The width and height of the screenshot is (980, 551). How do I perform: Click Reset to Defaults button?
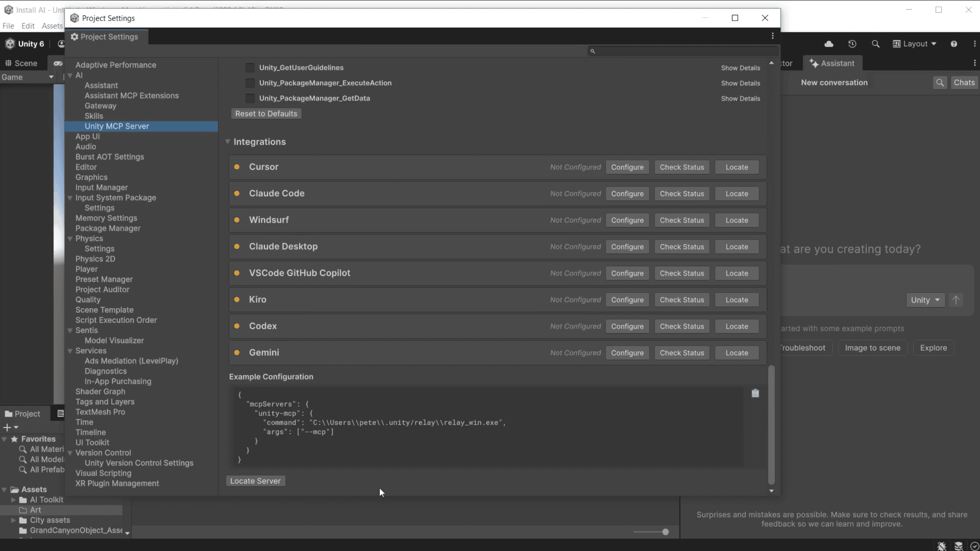(266, 114)
